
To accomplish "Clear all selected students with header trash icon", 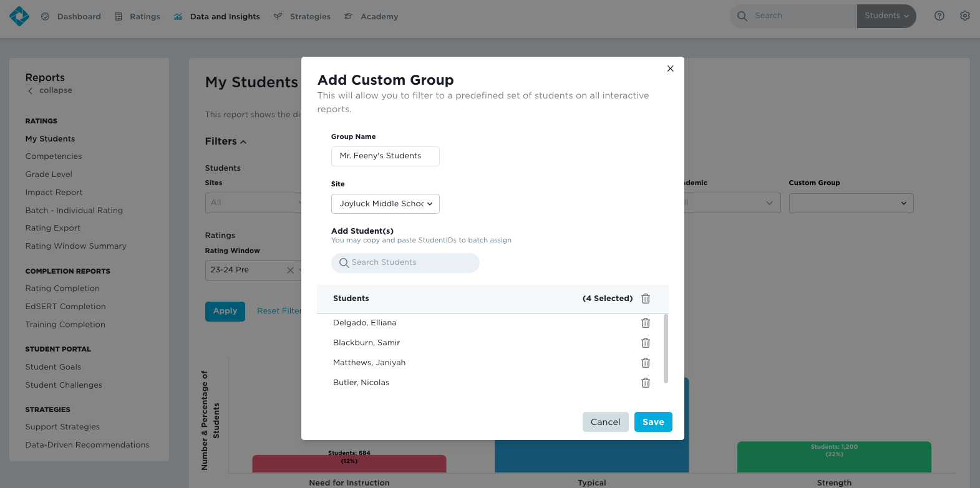I will (x=646, y=299).
